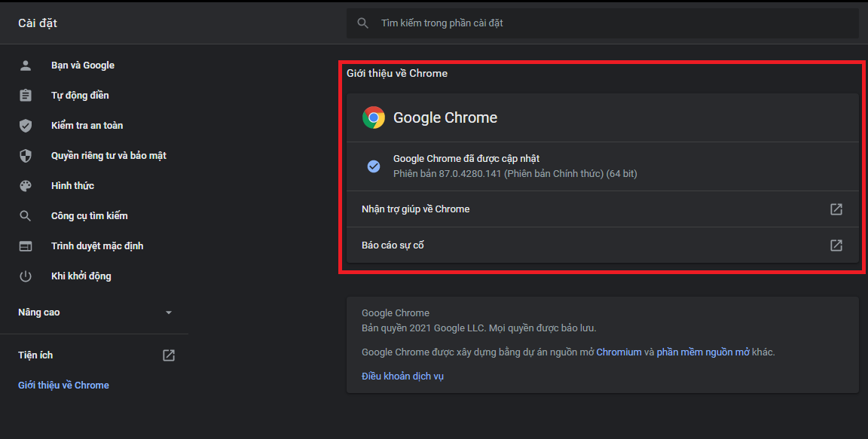Viewport: 868px width, 439px height.
Task: Click the Tìm kiếm trong phần cài đặt field
Action: coord(602,23)
